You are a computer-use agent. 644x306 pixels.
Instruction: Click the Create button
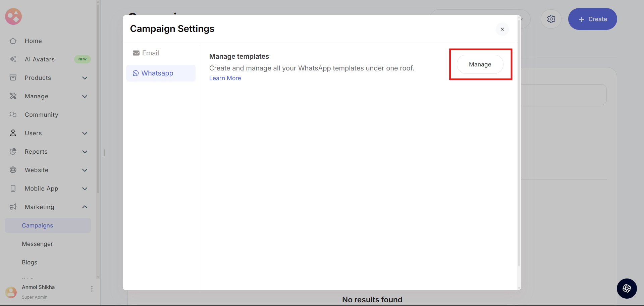[x=592, y=19]
